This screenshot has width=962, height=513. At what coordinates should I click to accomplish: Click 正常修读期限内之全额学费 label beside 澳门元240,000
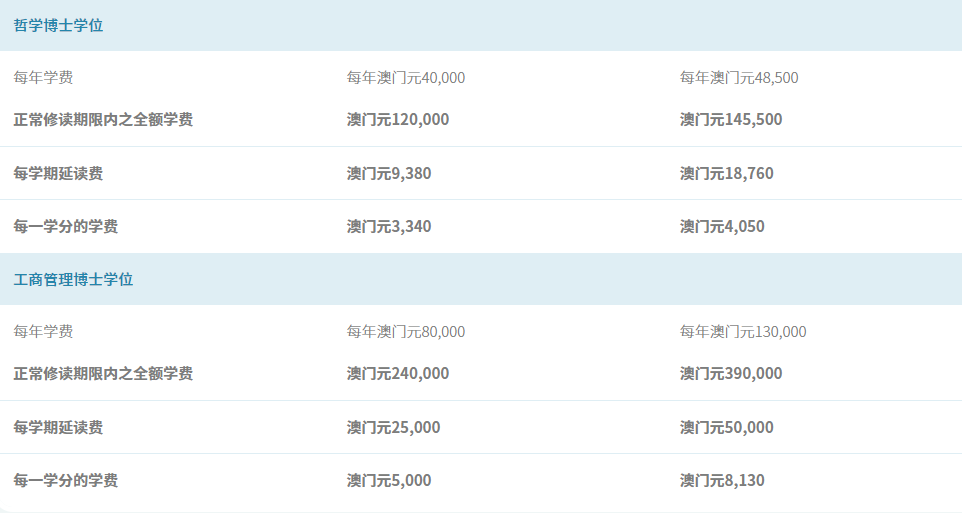(103, 373)
